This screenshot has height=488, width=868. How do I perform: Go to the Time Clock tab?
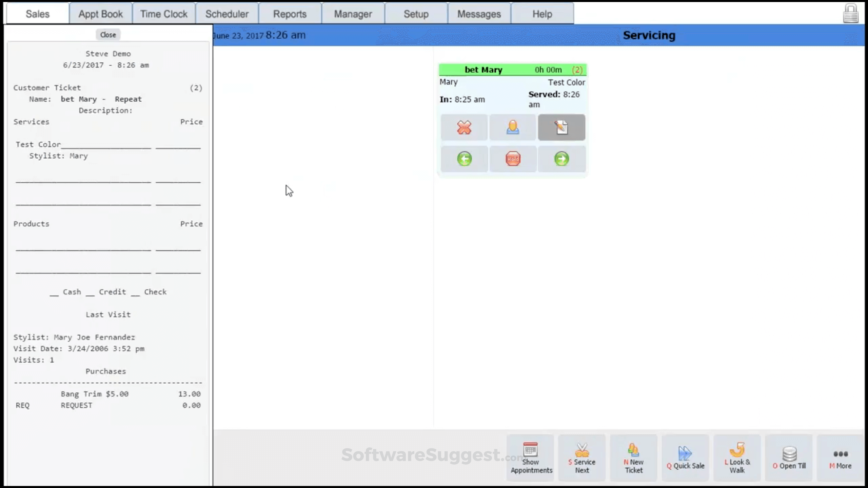(x=164, y=14)
